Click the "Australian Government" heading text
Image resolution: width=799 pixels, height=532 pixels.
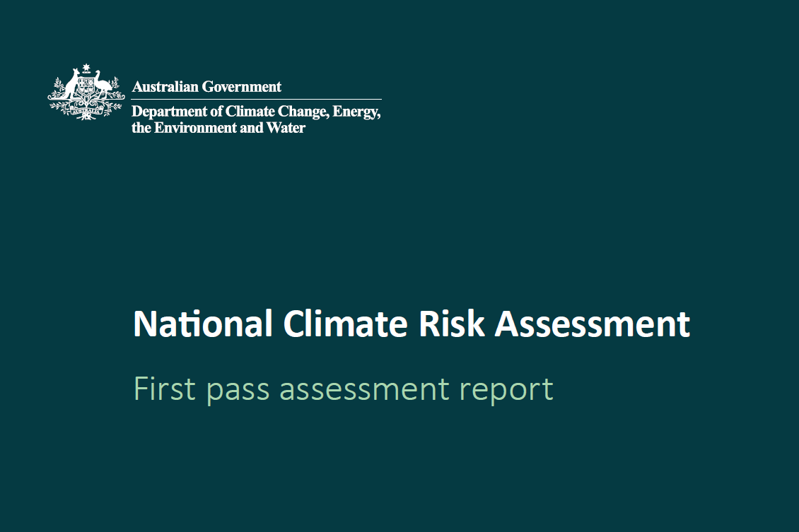206,87
